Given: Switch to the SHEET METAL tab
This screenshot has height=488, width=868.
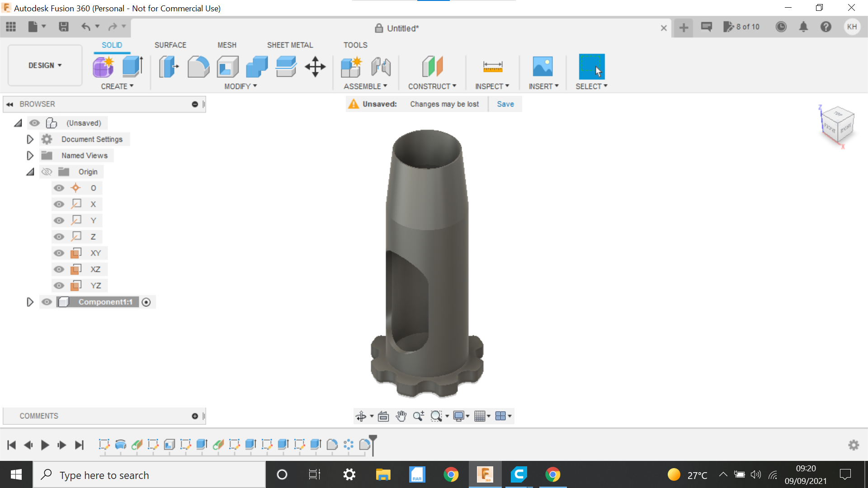Looking at the screenshot, I should pyautogui.click(x=290, y=45).
